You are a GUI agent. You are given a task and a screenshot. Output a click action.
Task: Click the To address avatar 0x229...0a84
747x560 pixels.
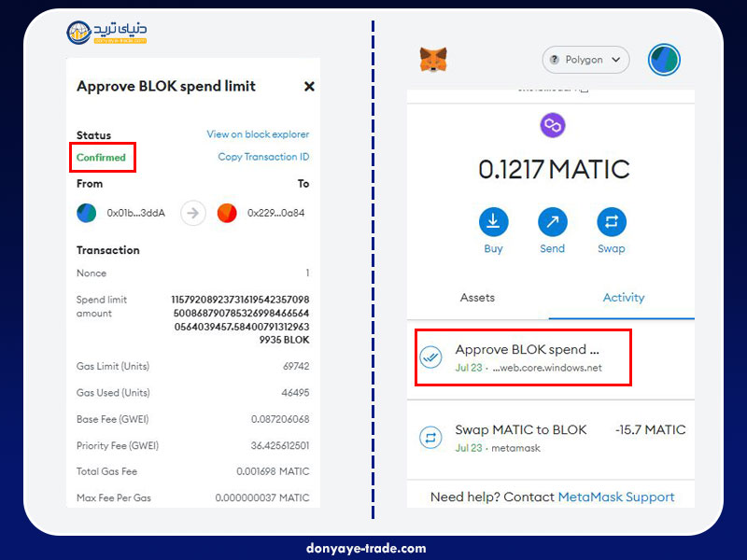coord(227,213)
